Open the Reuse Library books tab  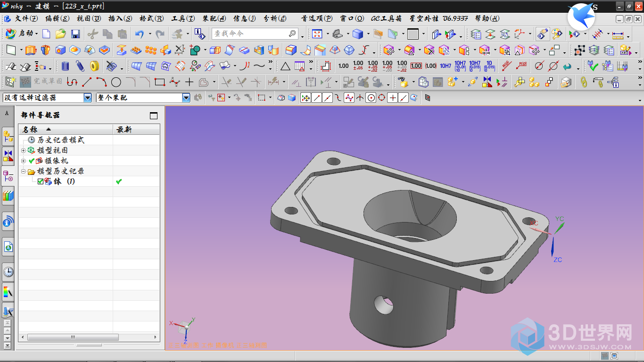(8, 196)
